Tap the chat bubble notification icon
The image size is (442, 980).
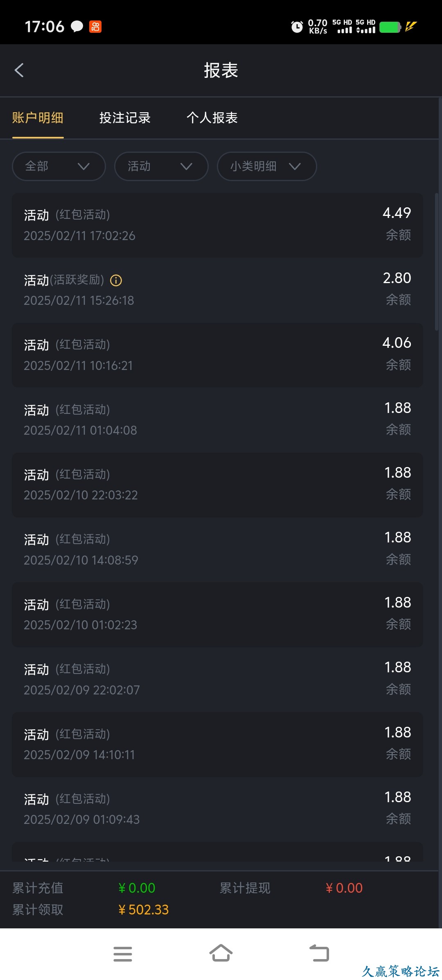77,27
